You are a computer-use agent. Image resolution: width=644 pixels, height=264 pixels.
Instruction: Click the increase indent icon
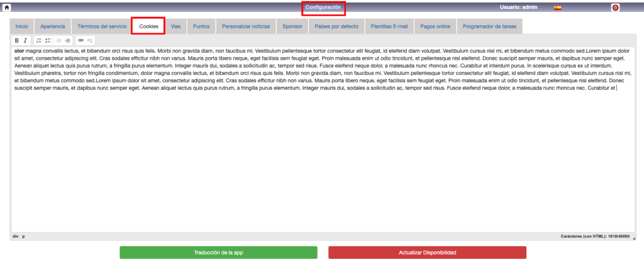coord(67,40)
